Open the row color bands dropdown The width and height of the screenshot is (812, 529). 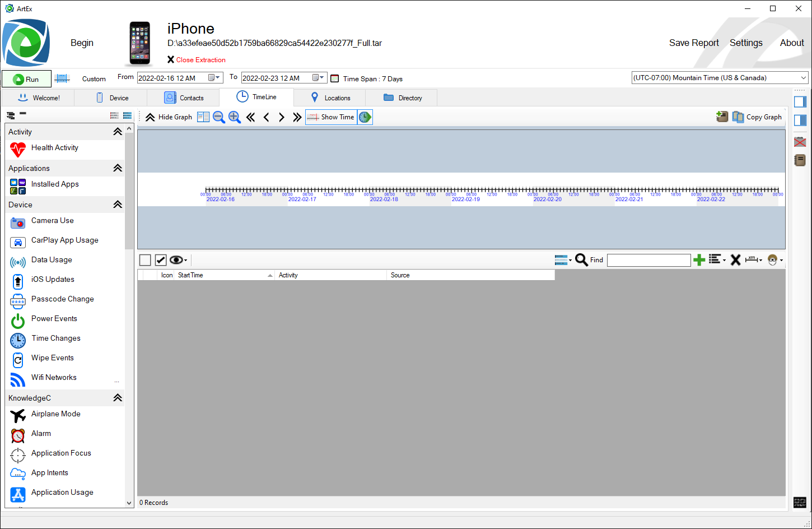click(x=563, y=260)
